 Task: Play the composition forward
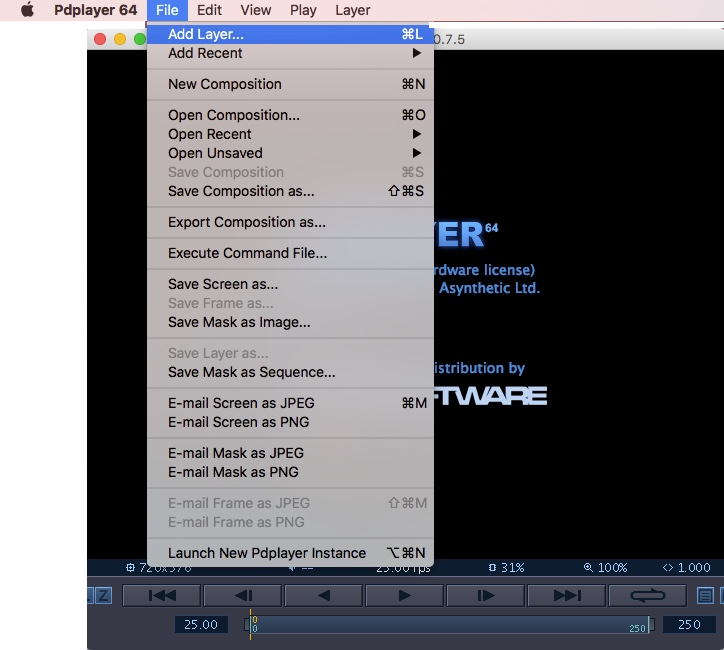pos(404,596)
